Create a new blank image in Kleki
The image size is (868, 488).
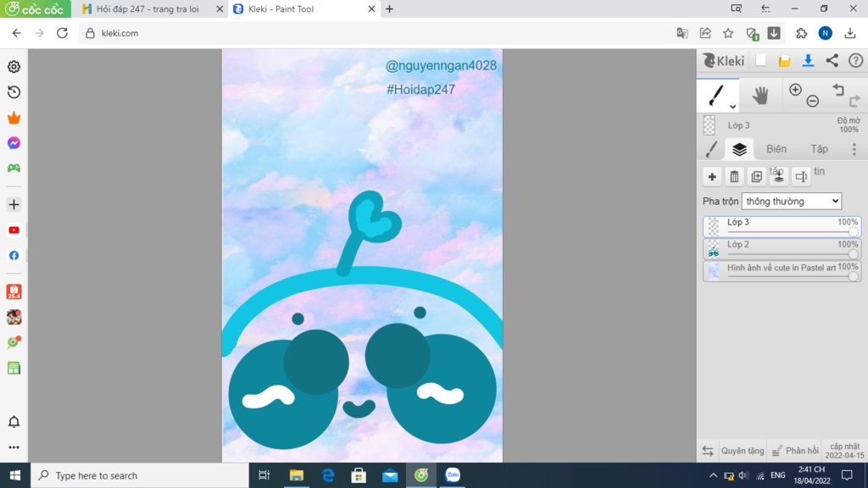(760, 61)
